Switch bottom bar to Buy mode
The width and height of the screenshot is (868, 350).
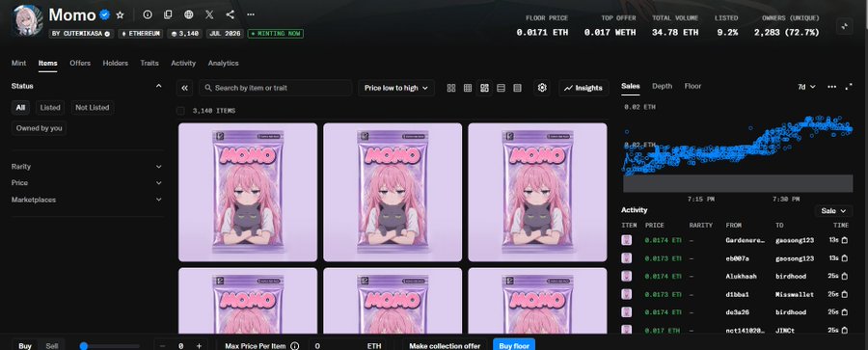pyautogui.click(x=25, y=345)
